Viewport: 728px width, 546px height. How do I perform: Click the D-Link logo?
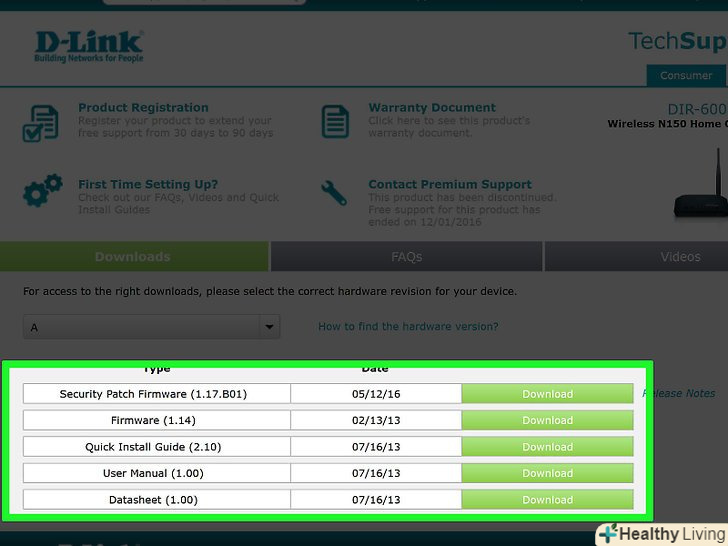tap(89, 46)
